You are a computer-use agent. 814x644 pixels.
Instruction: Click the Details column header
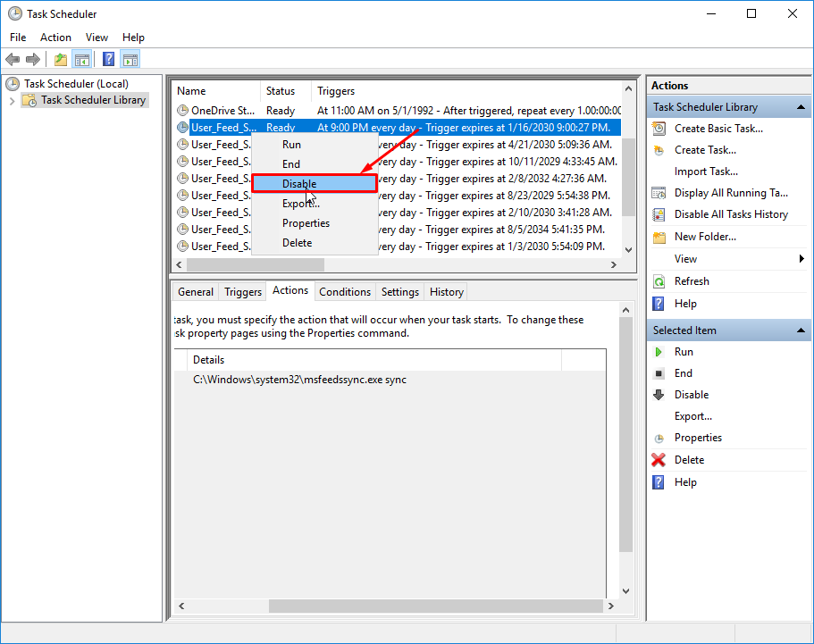click(x=374, y=360)
